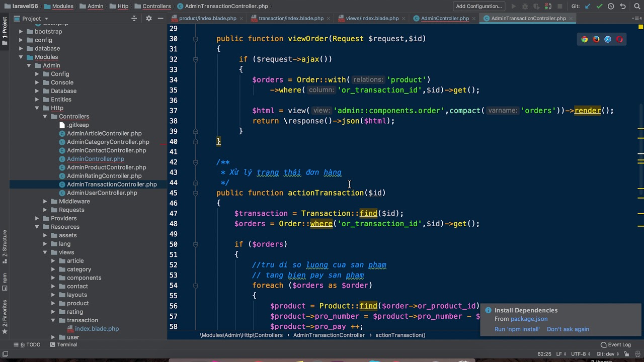This screenshot has width=644, height=362.
Task: Expand the bootstrap folder
Action: point(21,32)
